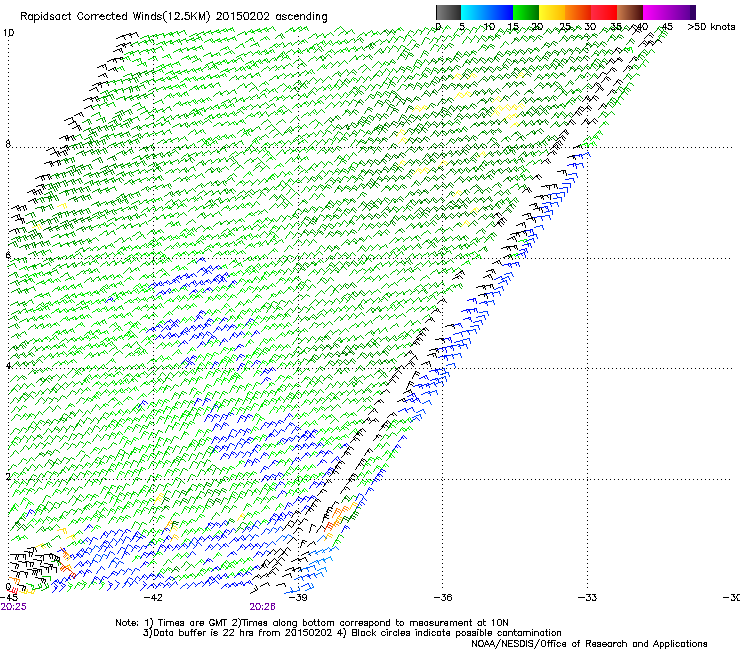Click the '>50 knots' legend label
Image resolution: width=740 pixels, height=650 pixels.
(x=711, y=27)
